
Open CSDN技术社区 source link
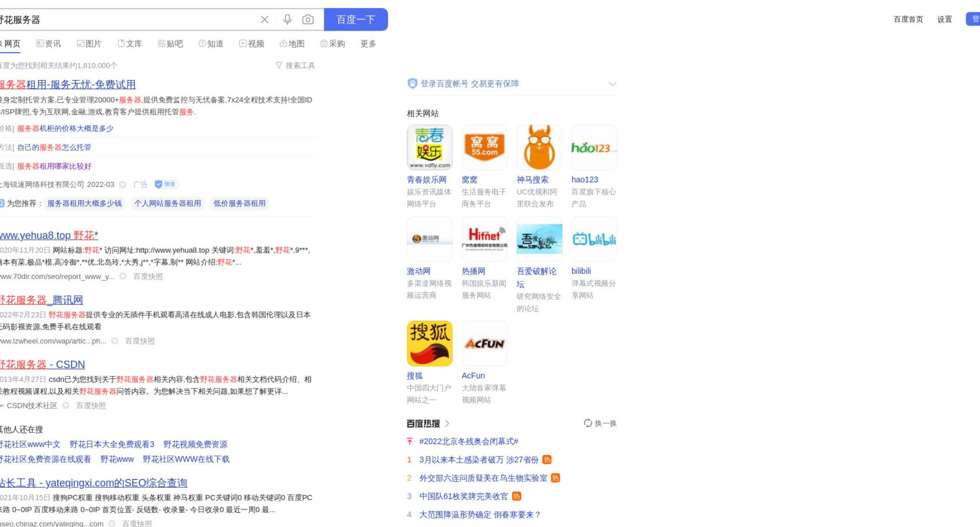tap(32, 405)
